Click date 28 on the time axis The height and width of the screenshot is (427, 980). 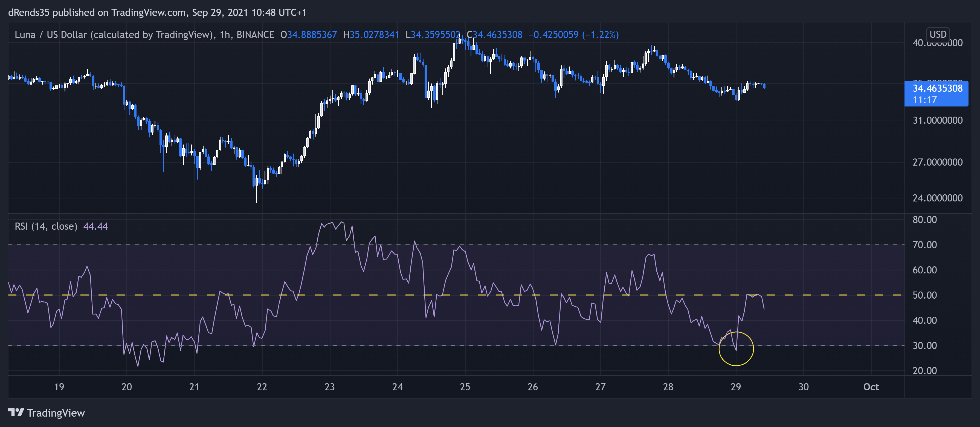click(x=668, y=387)
